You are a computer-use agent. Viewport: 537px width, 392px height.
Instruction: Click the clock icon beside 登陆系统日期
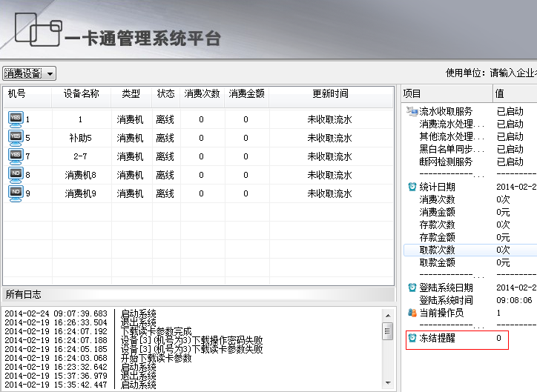click(412, 288)
